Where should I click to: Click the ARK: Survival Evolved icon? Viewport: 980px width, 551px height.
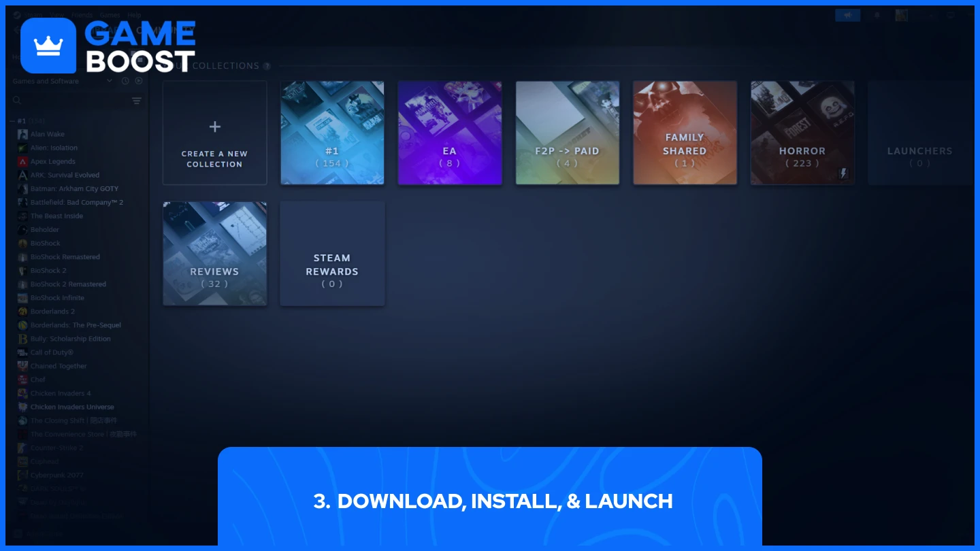tap(22, 175)
